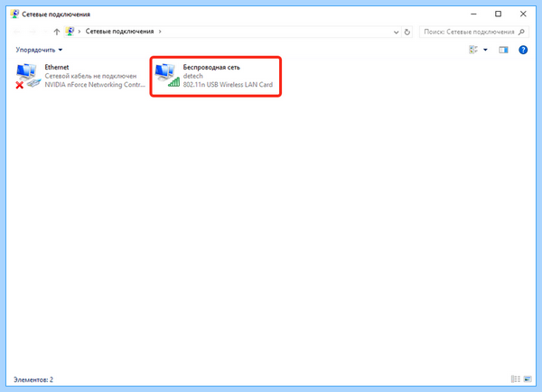Click the address bar control panel icon

pos(70,32)
